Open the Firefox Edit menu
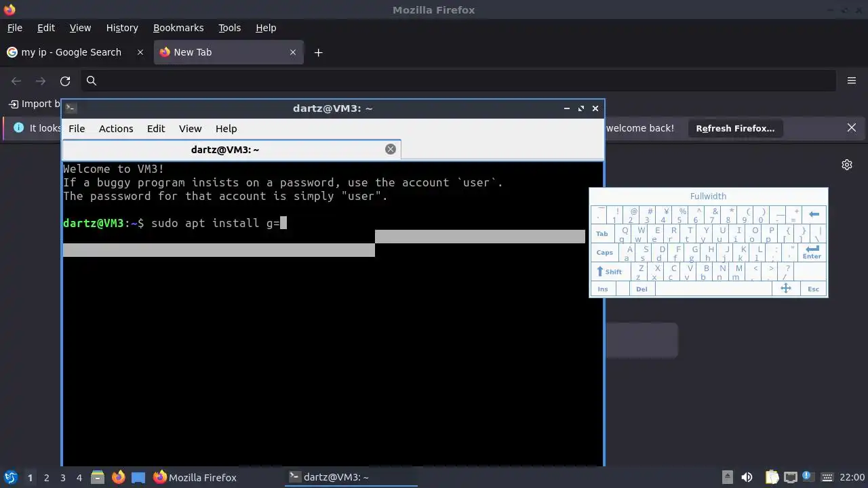The height and width of the screenshot is (488, 868). 46,28
